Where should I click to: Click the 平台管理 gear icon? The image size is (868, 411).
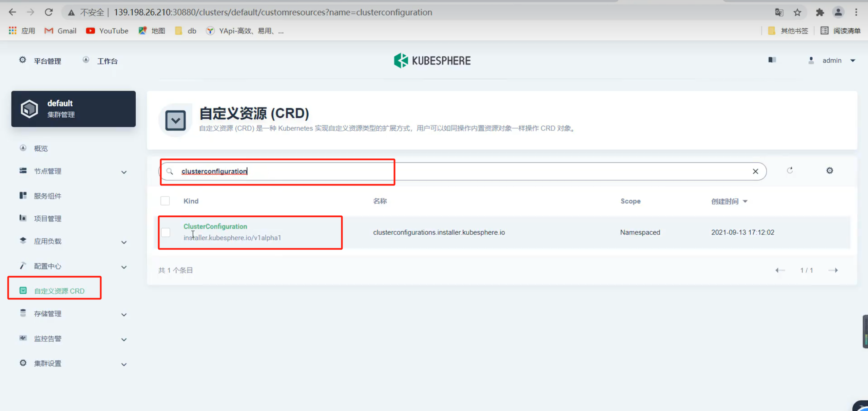pos(22,60)
